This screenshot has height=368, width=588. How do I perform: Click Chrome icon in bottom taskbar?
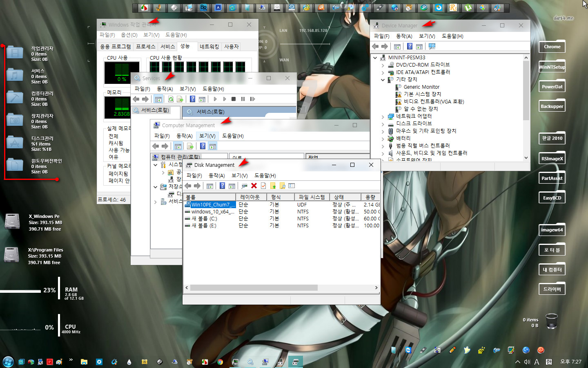click(220, 362)
